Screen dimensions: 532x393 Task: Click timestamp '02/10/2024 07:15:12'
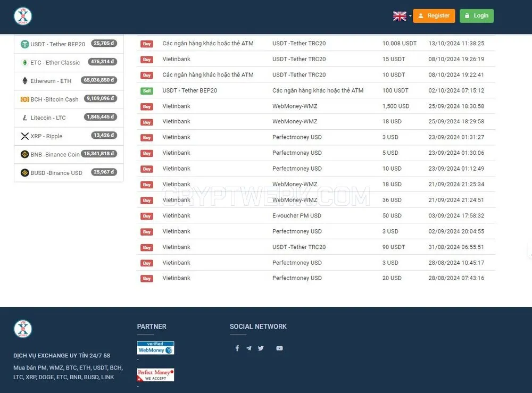456,90
